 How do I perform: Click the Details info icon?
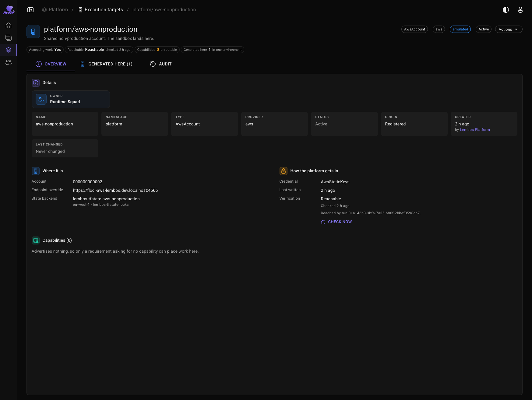36,83
